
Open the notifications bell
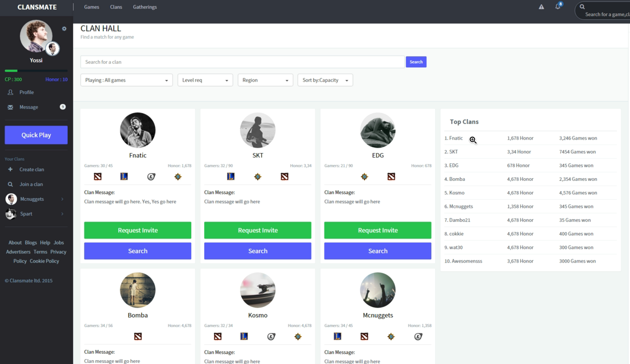click(x=557, y=6)
